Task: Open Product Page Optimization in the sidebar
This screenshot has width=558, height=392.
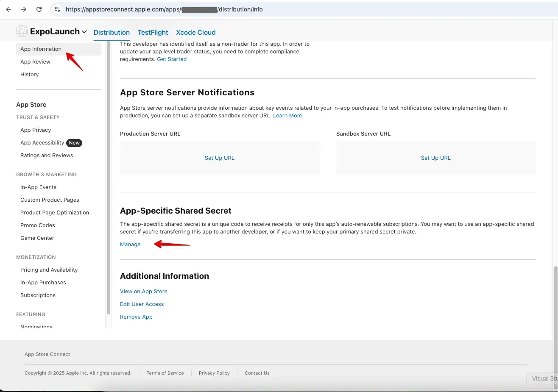Action: [55, 213]
